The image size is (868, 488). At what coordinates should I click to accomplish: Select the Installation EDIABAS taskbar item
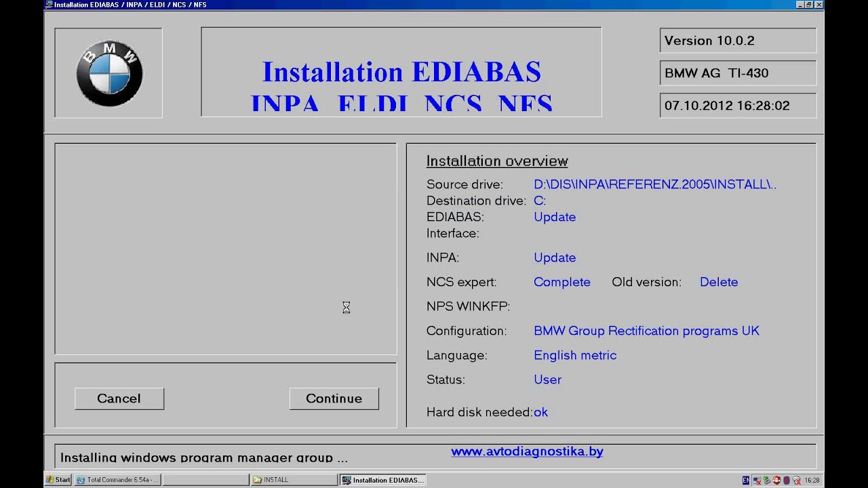pyautogui.click(x=382, y=480)
